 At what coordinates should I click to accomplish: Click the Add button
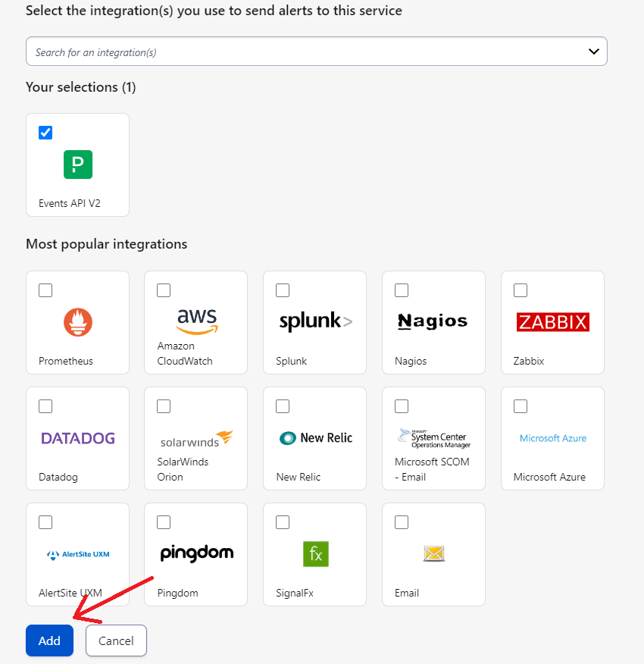tap(48, 640)
